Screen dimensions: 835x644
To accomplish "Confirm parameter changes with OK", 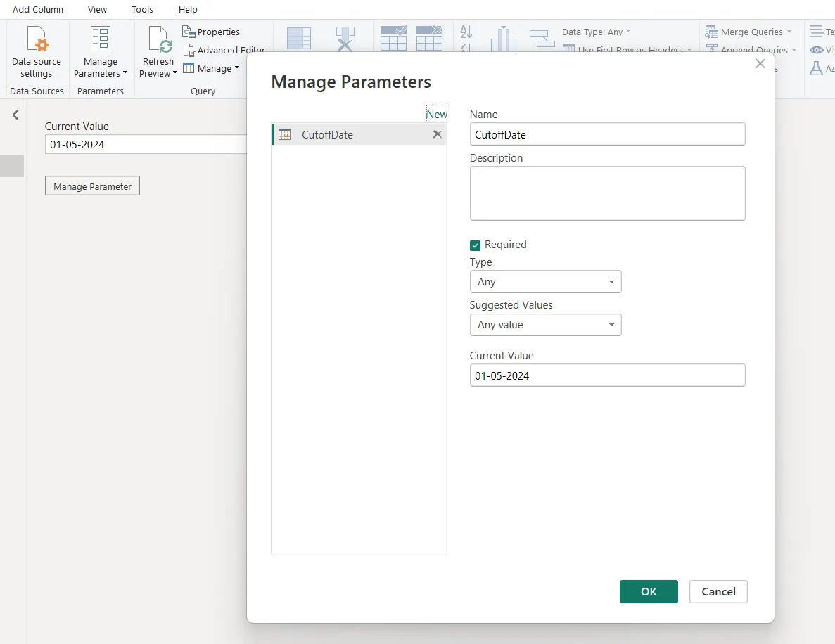I will (x=648, y=591).
